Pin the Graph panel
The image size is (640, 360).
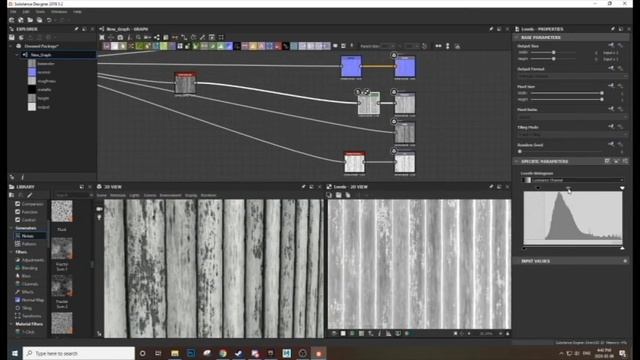coord(491,29)
